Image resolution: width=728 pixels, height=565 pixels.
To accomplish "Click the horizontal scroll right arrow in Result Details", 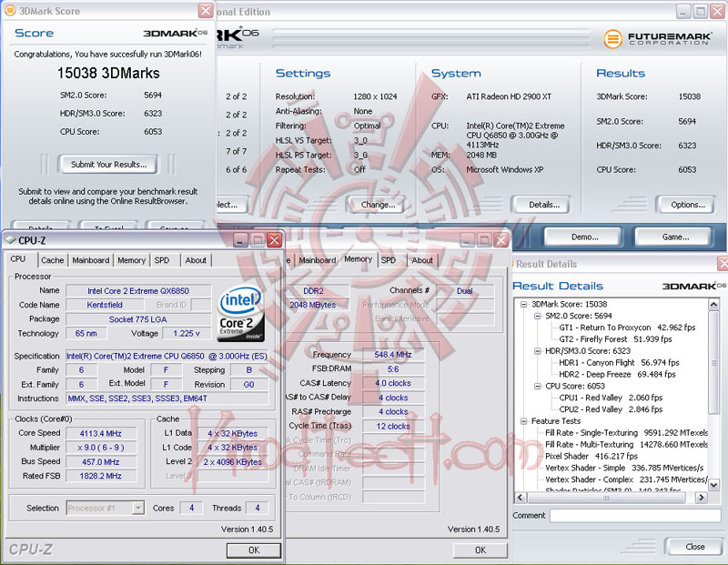I will point(701,498).
